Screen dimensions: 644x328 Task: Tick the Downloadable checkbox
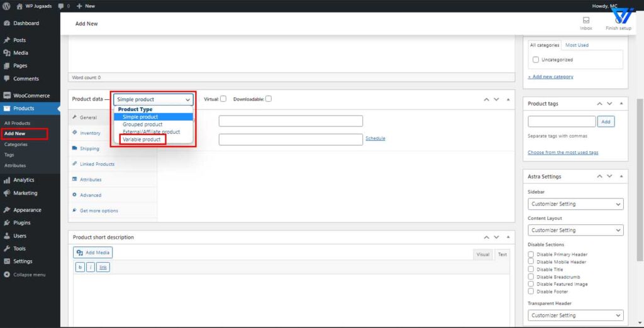pos(268,99)
